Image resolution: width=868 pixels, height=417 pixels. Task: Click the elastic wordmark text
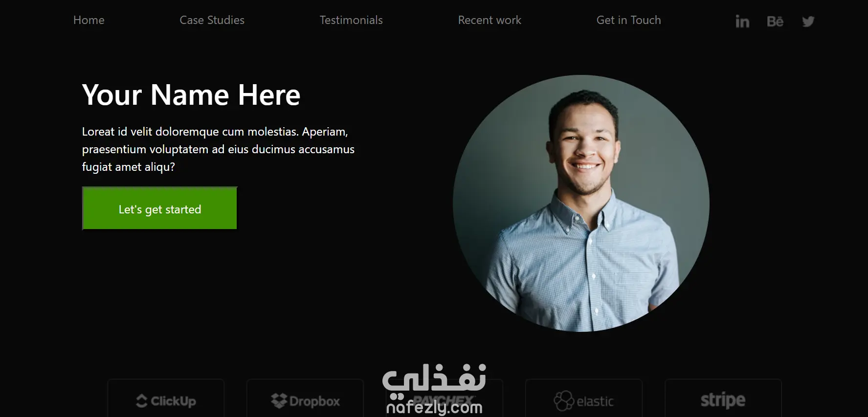point(595,401)
